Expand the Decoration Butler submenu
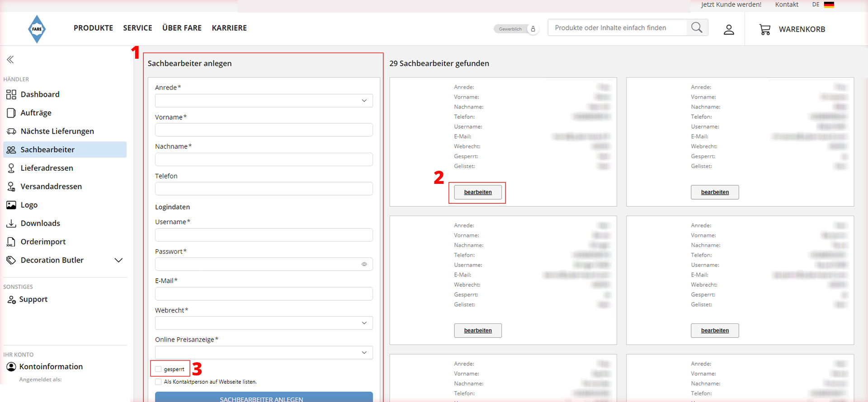The width and height of the screenshot is (868, 402). tap(118, 260)
